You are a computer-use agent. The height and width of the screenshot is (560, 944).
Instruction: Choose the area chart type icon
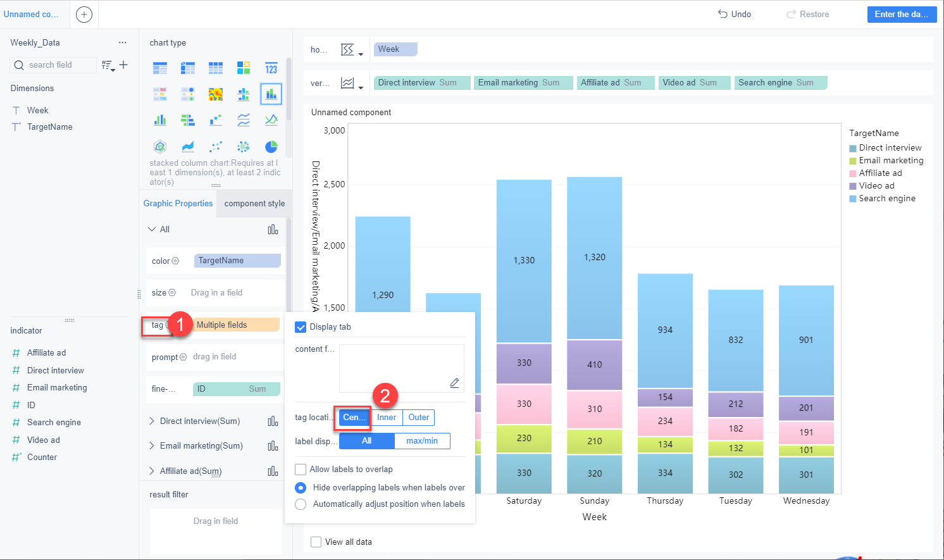[188, 147]
